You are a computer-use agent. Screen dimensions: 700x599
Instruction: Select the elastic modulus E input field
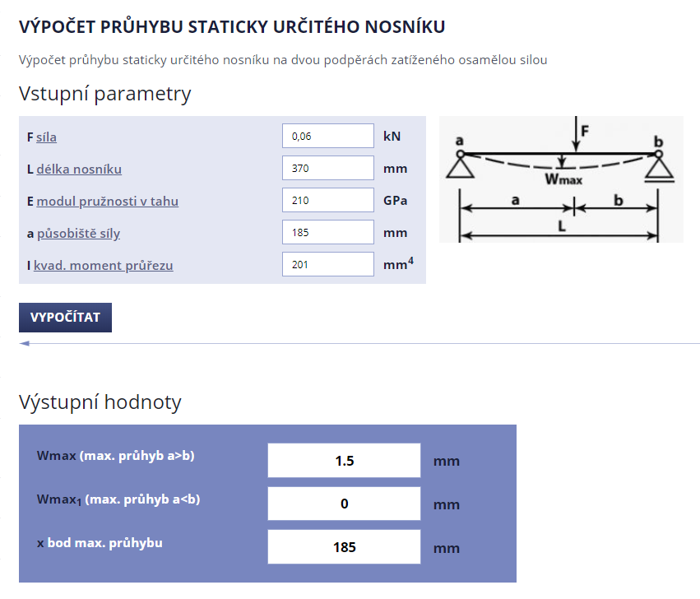pyautogui.click(x=327, y=200)
